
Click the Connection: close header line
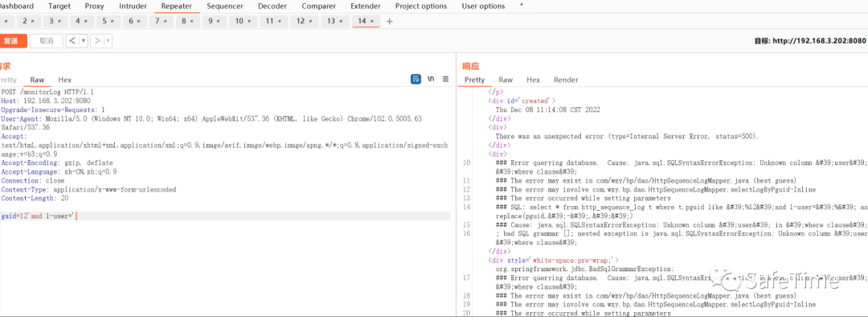33,181
